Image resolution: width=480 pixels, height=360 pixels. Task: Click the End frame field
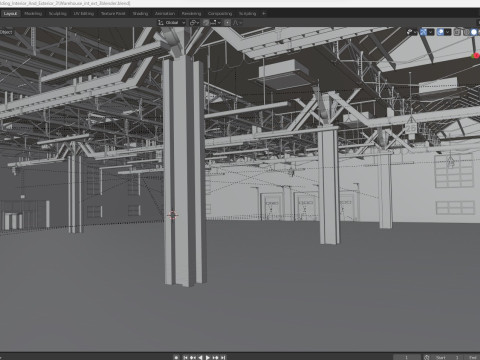click(473, 357)
